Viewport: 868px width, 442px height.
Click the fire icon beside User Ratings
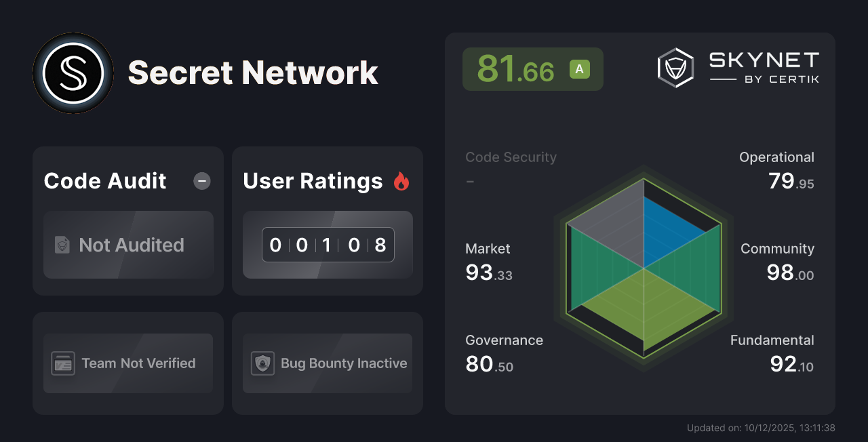coord(401,180)
